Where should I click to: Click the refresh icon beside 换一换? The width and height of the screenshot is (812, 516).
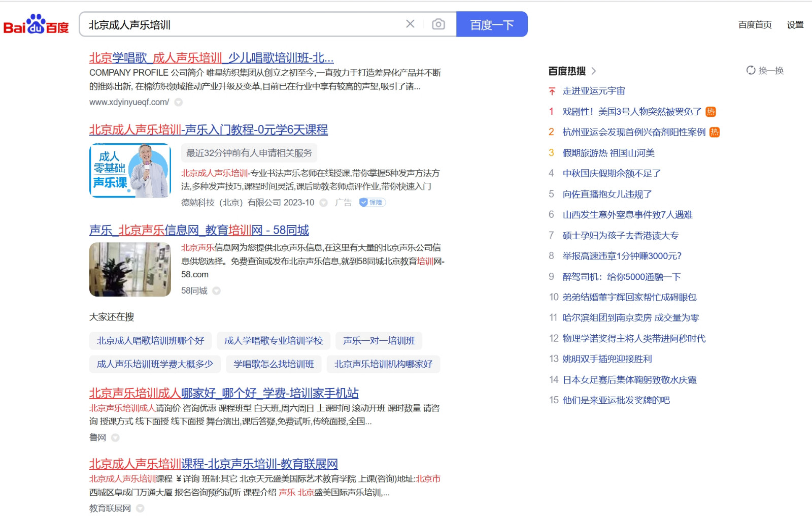[751, 71]
